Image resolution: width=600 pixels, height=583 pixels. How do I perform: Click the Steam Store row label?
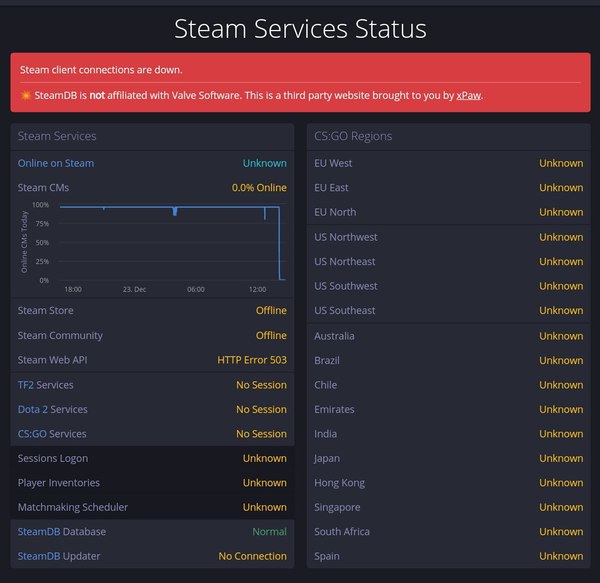pyautogui.click(x=46, y=311)
